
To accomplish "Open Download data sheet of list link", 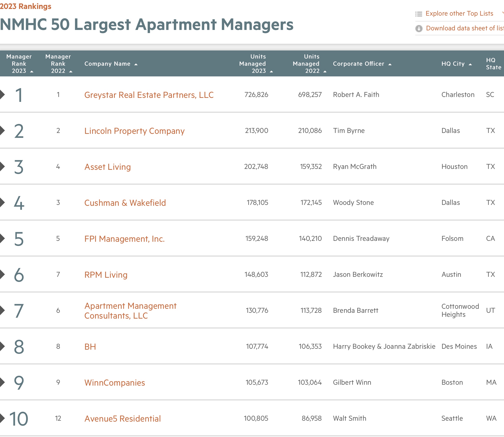I will 465,28.
